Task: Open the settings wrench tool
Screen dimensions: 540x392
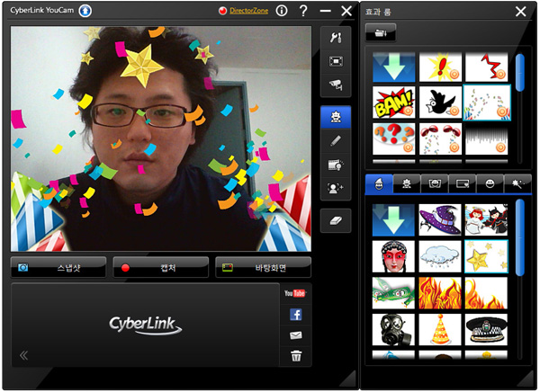Action: (336, 38)
